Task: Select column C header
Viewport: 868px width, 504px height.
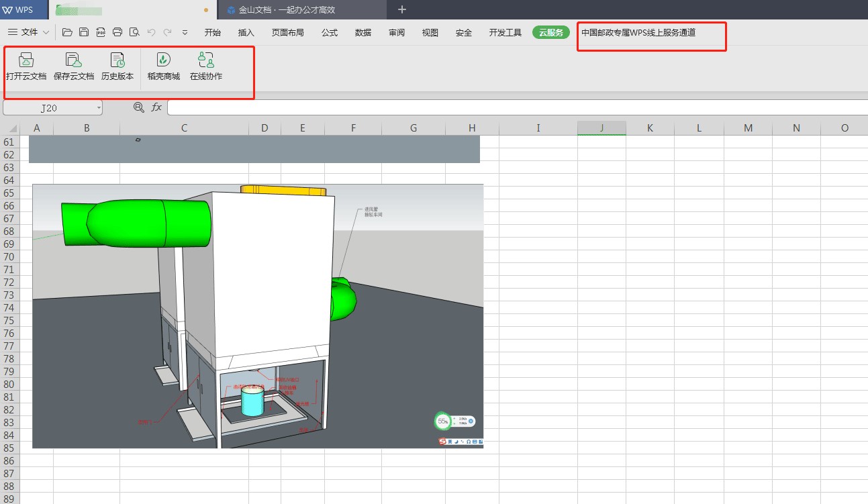Action: (x=185, y=128)
